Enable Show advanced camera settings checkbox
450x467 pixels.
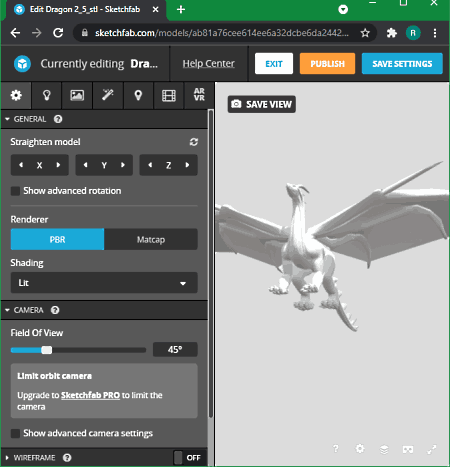[x=15, y=433]
